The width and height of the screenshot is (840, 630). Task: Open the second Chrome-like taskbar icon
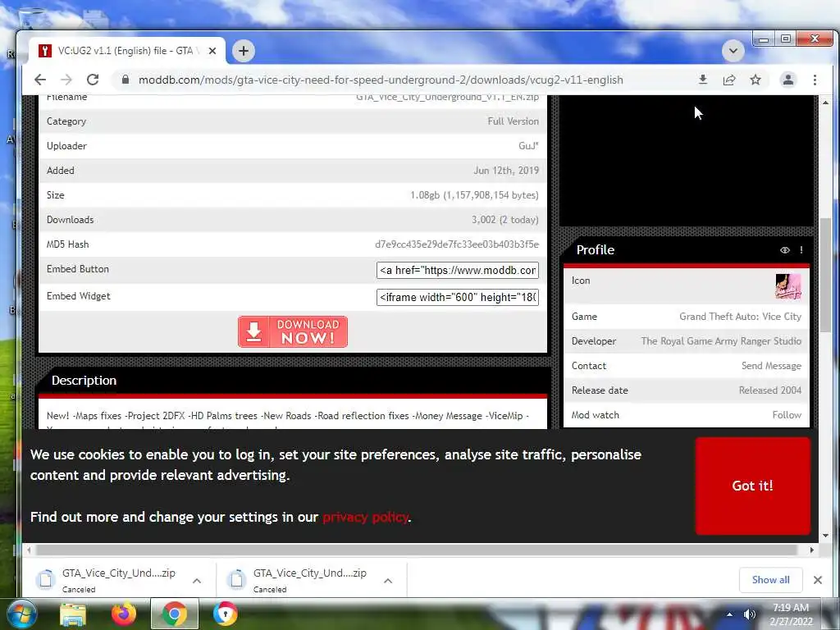(226, 614)
